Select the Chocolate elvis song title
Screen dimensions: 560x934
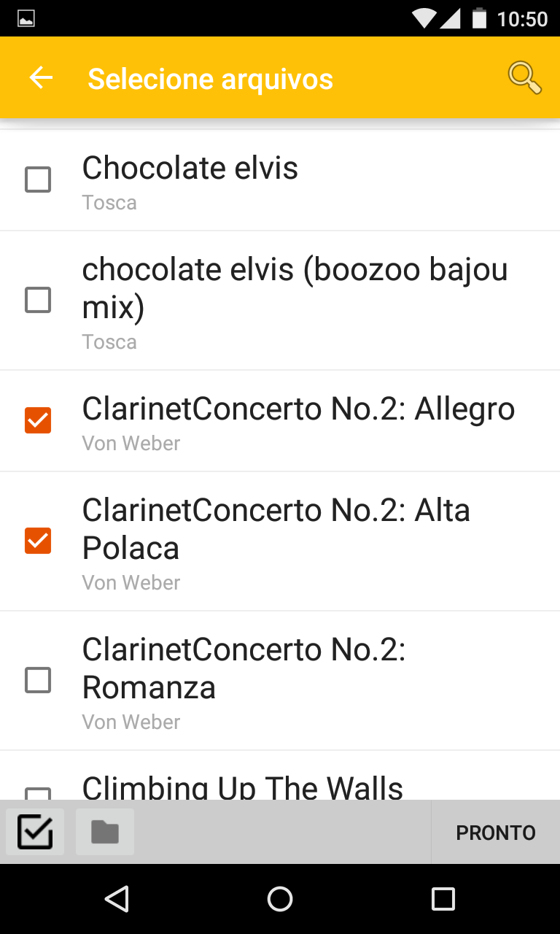(x=190, y=169)
